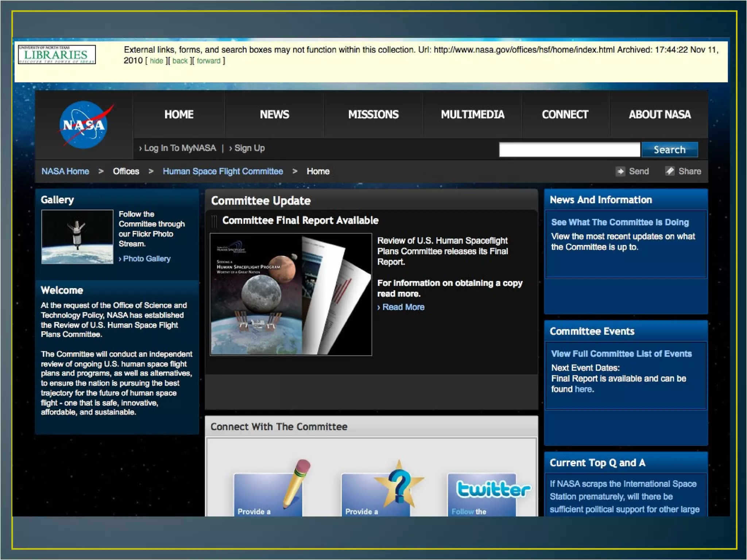The height and width of the screenshot is (560, 747).
Task: Open the MULTIMEDIA menu
Action: coord(472,114)
